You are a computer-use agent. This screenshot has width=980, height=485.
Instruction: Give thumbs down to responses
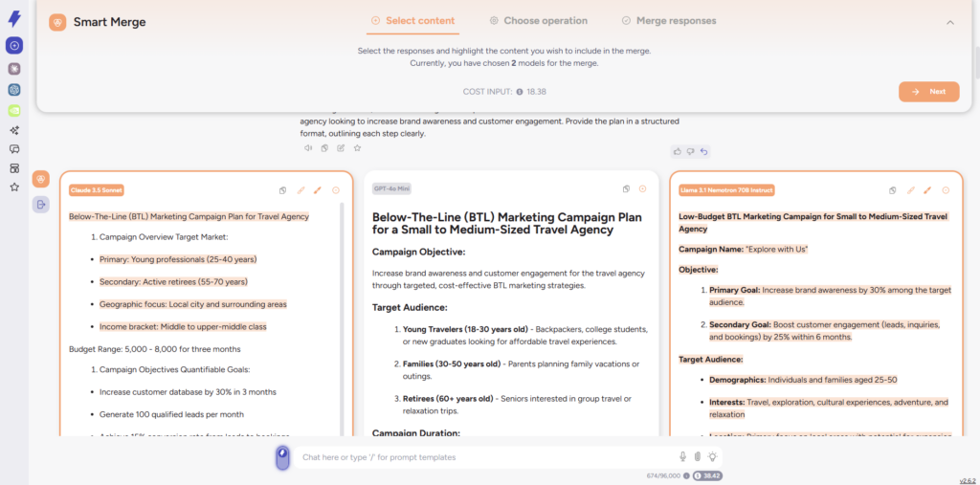coord(691,151)
